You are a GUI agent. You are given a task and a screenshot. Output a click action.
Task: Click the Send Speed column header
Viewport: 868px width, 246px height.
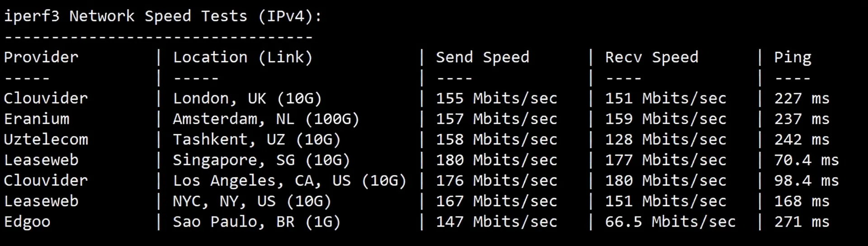tap(482, 57)
